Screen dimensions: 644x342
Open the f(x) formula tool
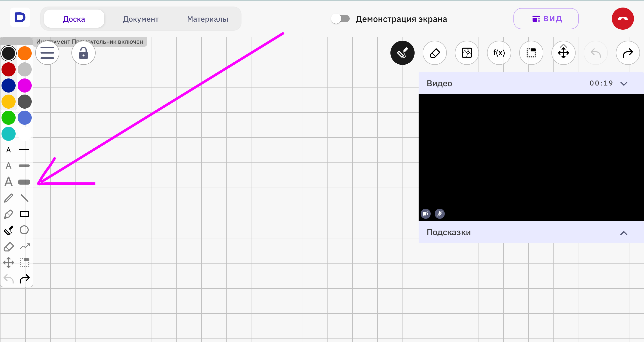pyautogui.click(x=499, y=53)
